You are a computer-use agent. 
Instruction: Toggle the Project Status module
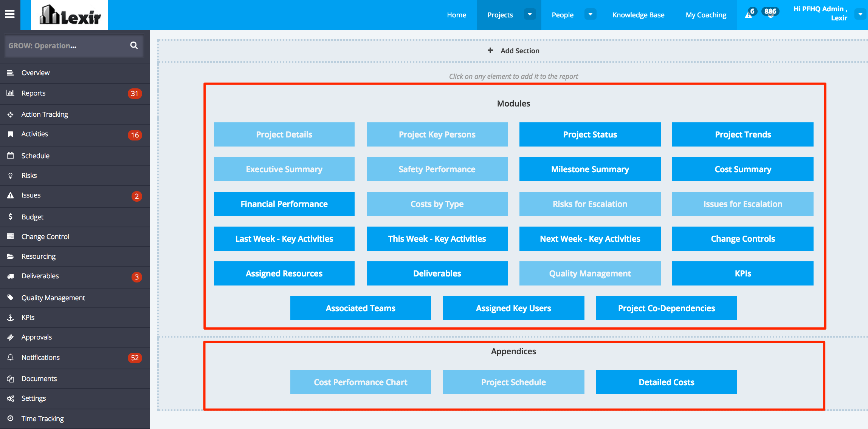coord(590,134)
